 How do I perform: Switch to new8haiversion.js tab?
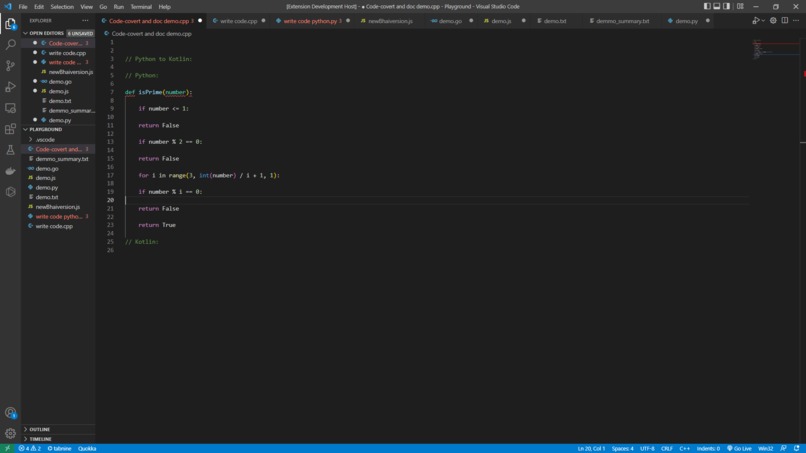[x=390, y=21]
